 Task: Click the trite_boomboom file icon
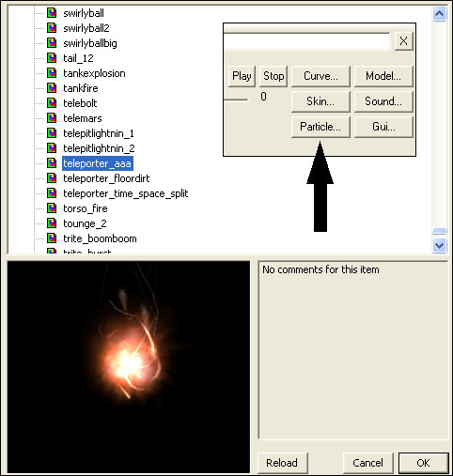[x=52, y=238]
